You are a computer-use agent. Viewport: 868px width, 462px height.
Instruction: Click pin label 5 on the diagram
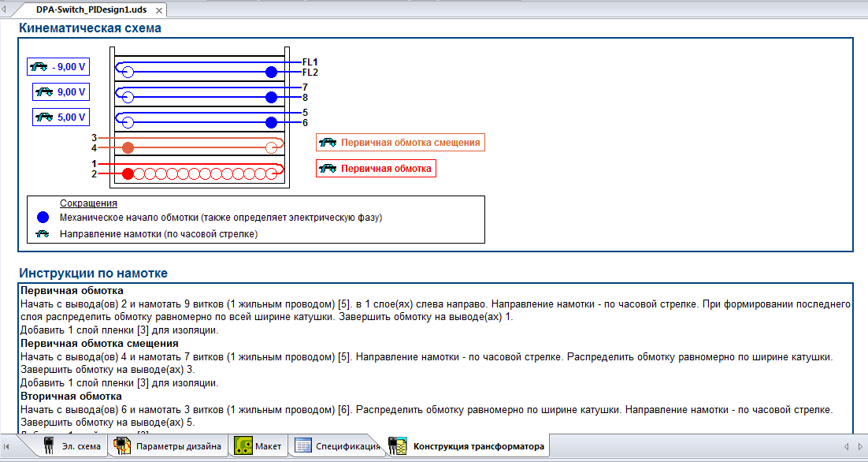pos(305,113)
